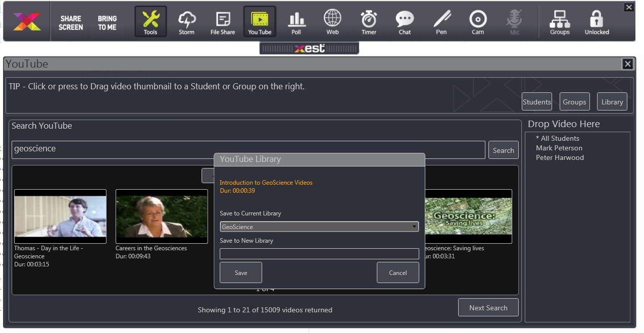Click the Introduction to GeoScience Videos title

tap(266, 183)
